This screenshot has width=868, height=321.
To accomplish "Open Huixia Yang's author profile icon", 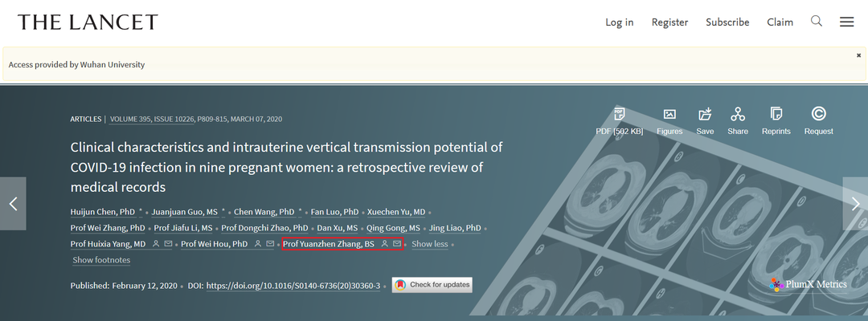I will point(156,244).
